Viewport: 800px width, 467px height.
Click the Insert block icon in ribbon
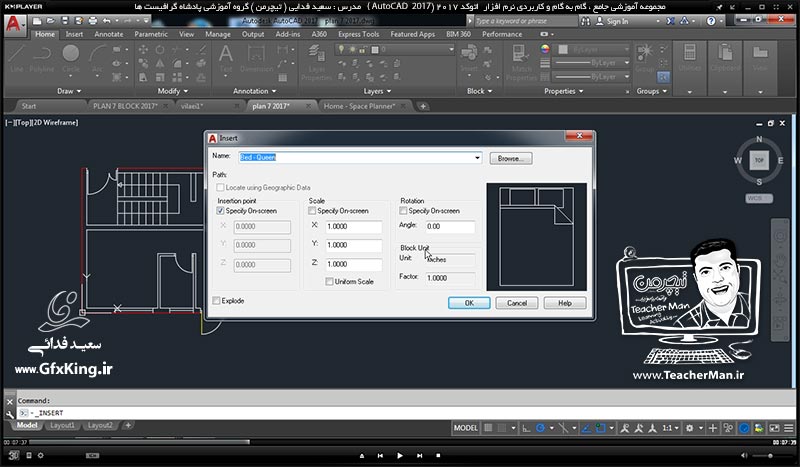(469, 59)
